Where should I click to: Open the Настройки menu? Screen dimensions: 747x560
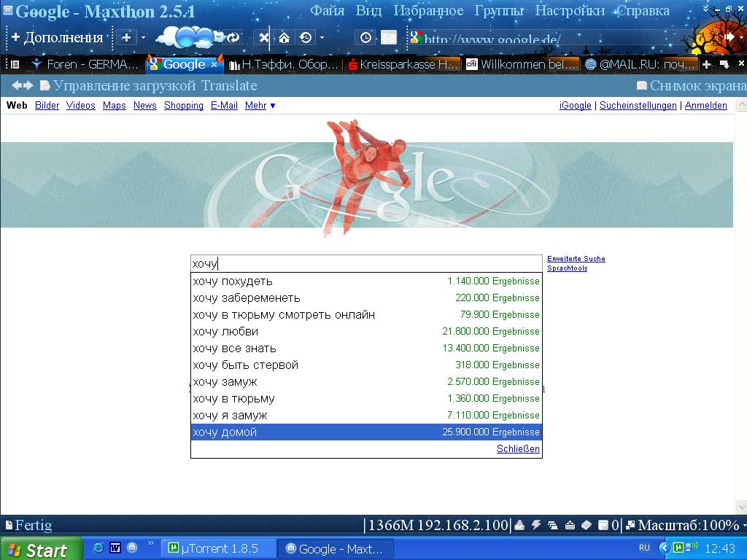(x=570, y=10)
